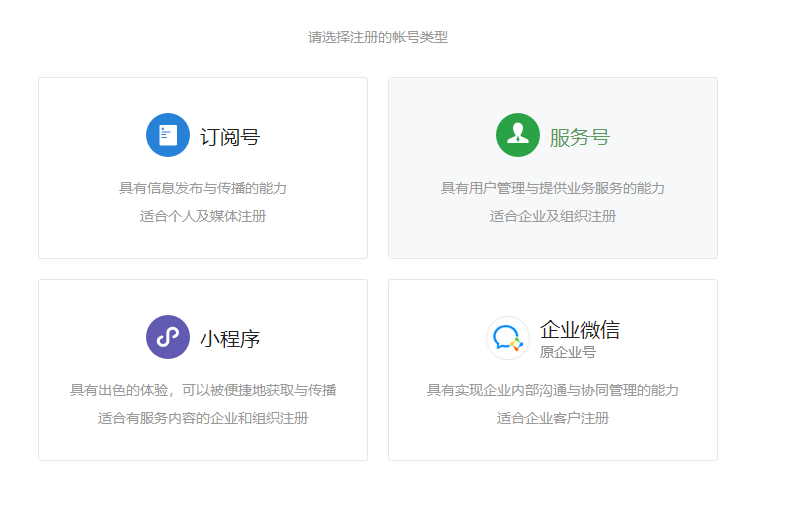Click text 适合企业及组织注册
The width and height of the screenshot is (789, 506).
[553, 216]
